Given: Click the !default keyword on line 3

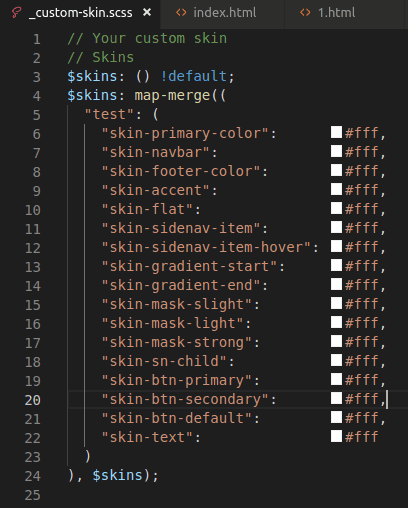Looking at the screenshot, I should (194, 76).
